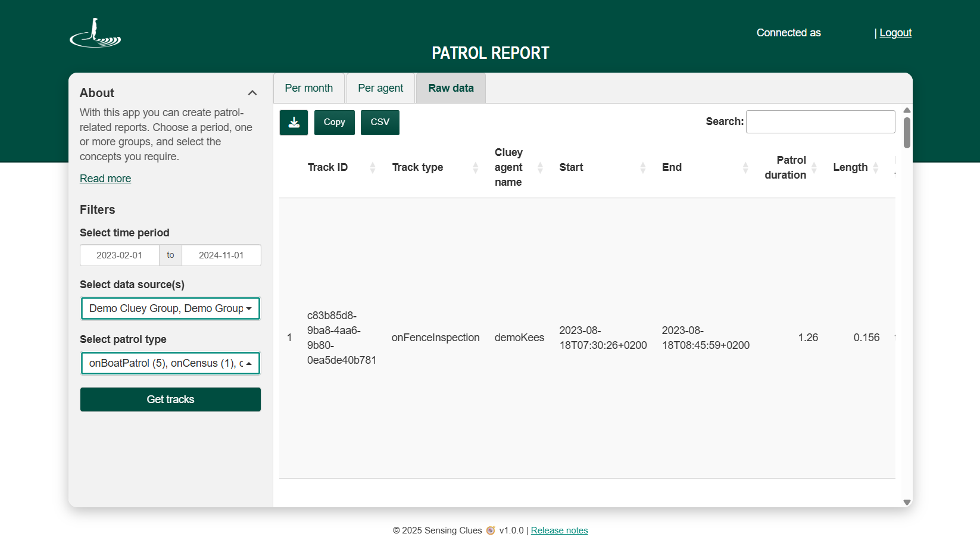Click the PATROL REPORT title
Image resolution: width=980 pixels, height=540 pixels.
(491, 53)
